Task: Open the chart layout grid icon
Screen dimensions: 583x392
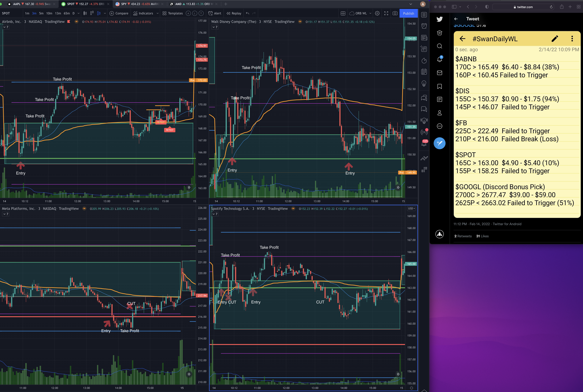Action: pyautogui.click(x=343, y=13)
